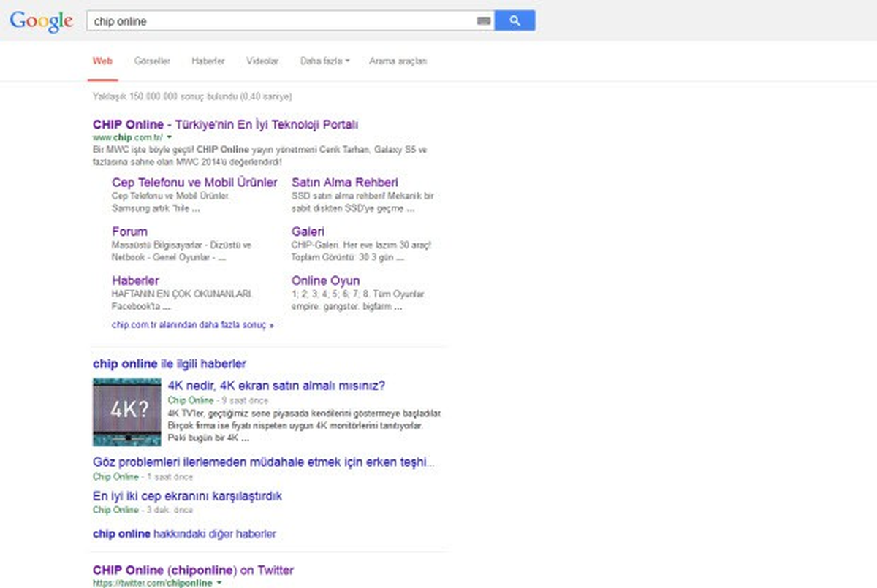This screenshot has height=588, width=877.
Task: Select the Web tab
Action: coord(102,61)
